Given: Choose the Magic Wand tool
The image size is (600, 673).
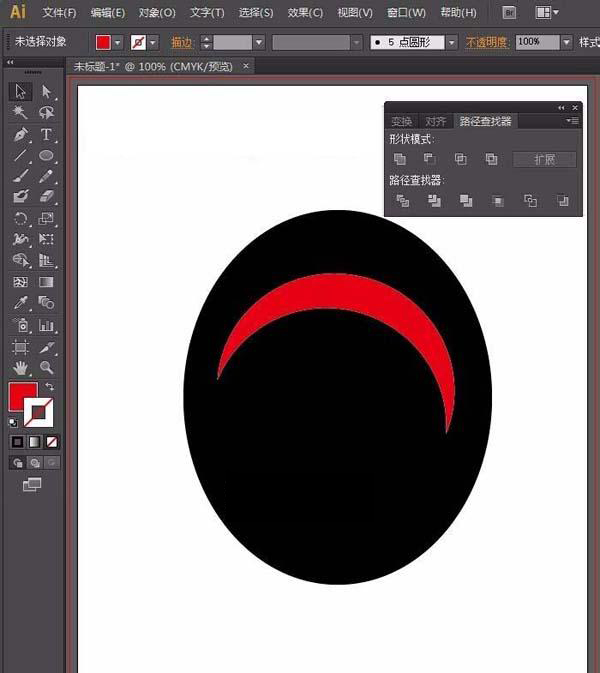Looking at the screenshot, I should pyautogui.click(x=21, y=113).
